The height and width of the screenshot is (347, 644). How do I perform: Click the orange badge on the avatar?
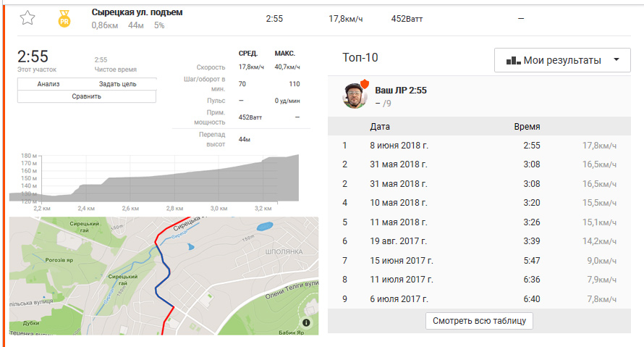point(365,84)
